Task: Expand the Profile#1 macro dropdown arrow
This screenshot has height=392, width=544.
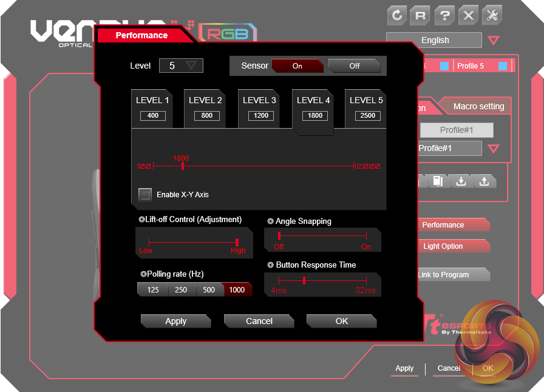Action: [494, 149]
